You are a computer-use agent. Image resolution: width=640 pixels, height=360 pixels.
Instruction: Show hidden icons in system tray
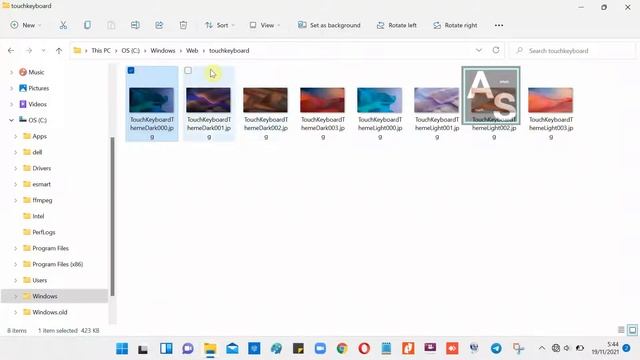(x=542, y=348)
